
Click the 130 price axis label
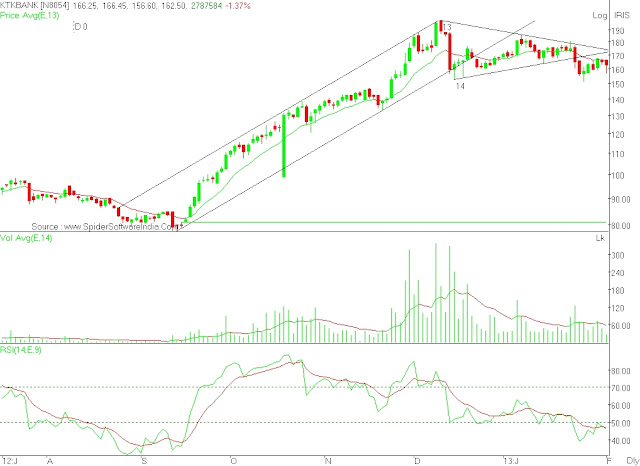[x=618, y=116]
